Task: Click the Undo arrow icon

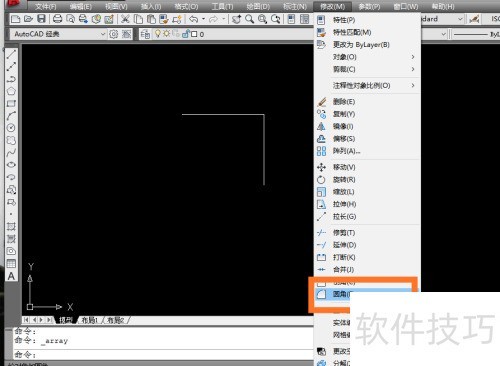Action: pos(193,19)
